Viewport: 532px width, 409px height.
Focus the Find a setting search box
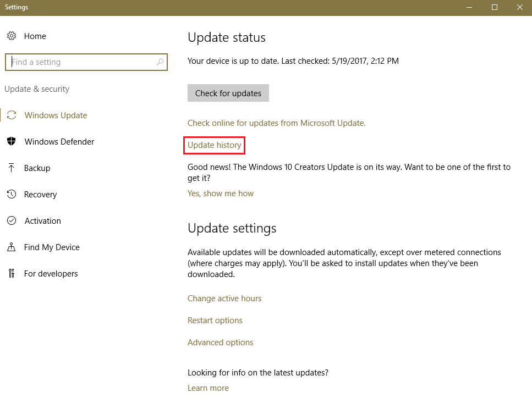click(86, 62)
